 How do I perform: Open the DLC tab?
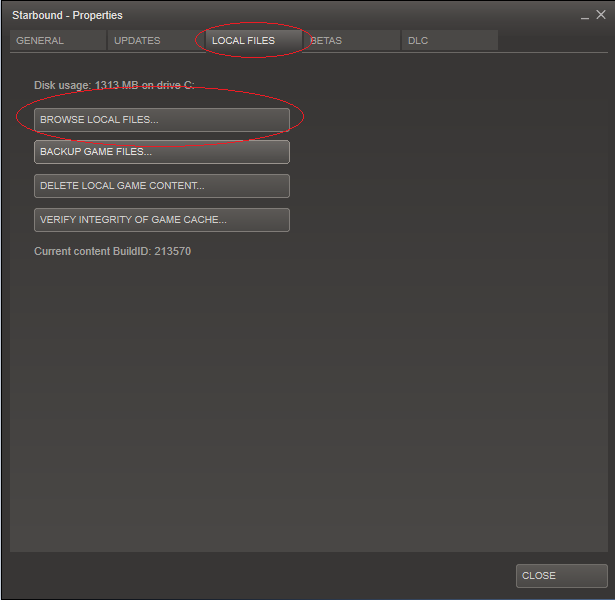[x=450, y=40]
